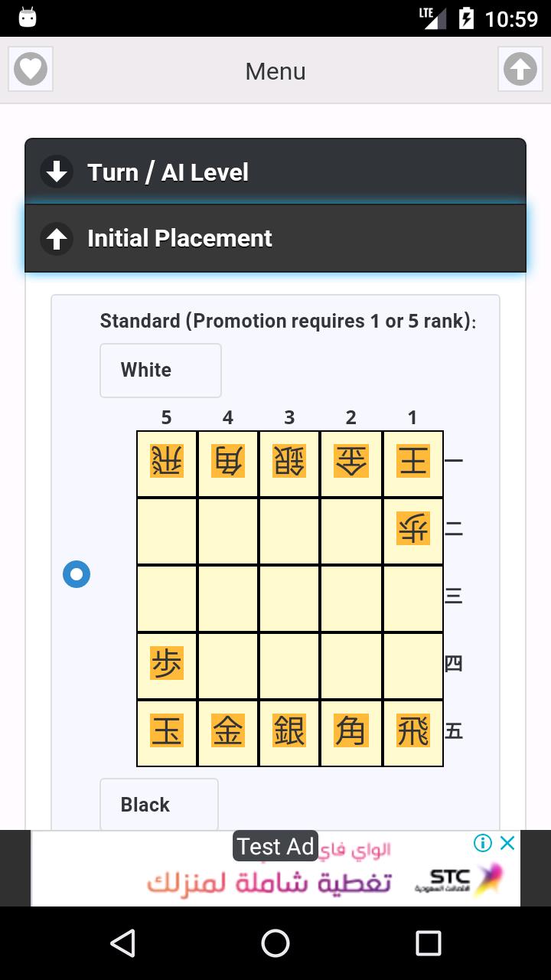
Task: Select the 金 gold general piece
Action: (x=227, y=731)
